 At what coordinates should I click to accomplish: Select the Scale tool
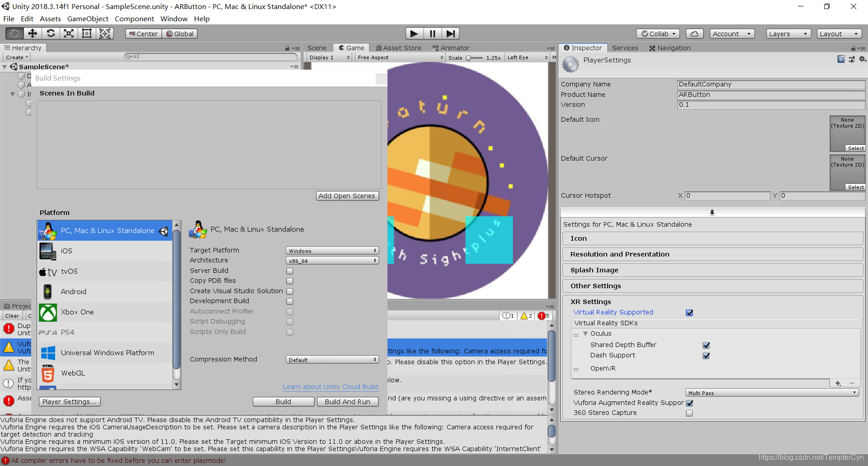pyautogui.click(x=69, y=33)
